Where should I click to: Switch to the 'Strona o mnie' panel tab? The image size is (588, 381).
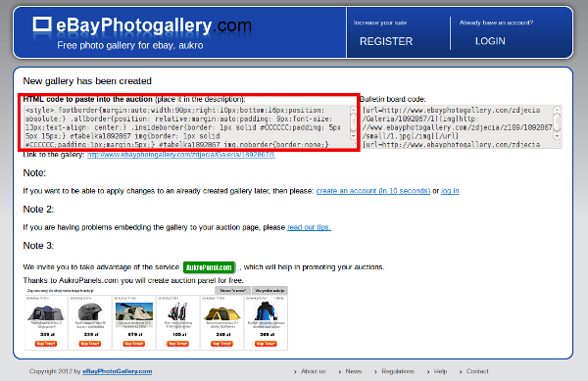click(x=232, y=291)
